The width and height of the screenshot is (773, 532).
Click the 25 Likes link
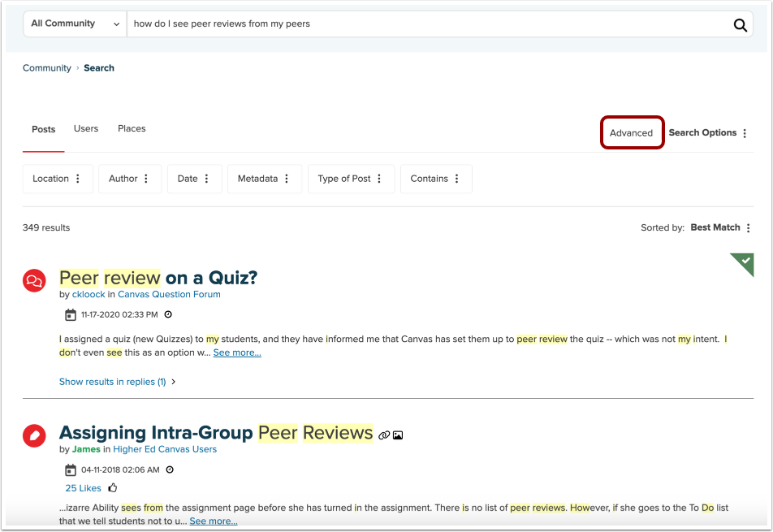pos(84,488)
